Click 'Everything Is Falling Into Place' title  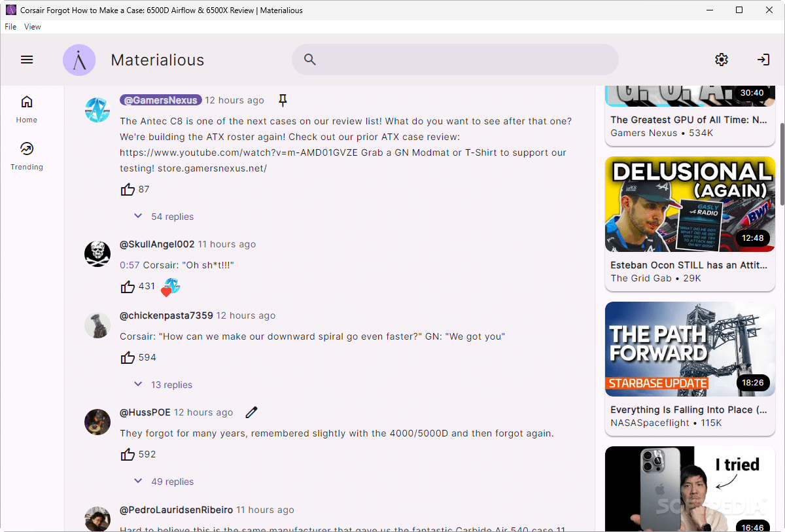coord(689,410)
